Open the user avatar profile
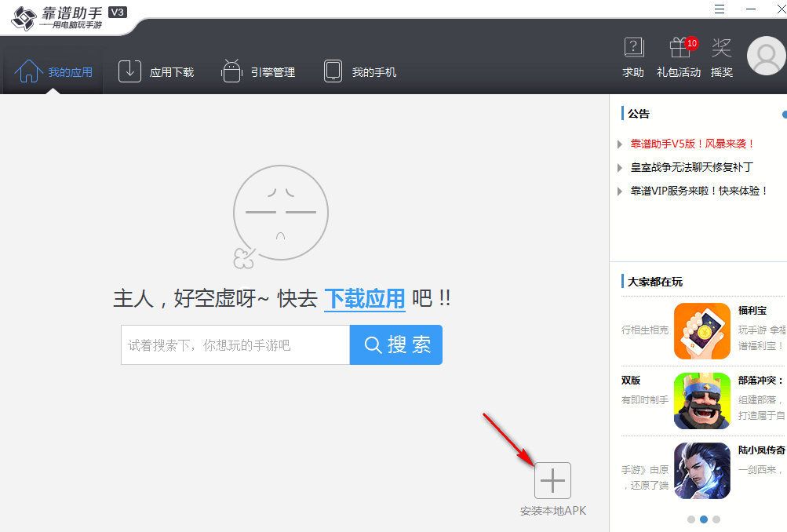 click(766, 56)
